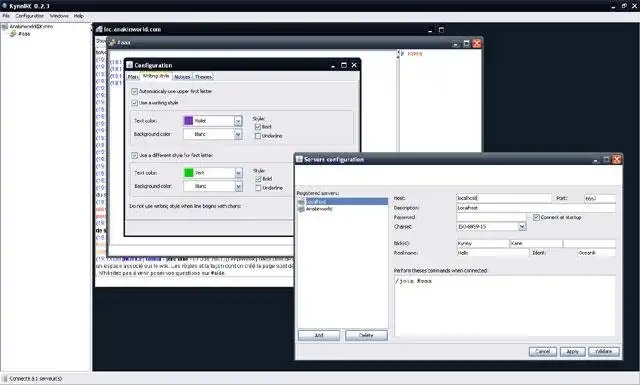Switch to the Themes tab
Screen dimensions: 640x385
pos(203,77)
